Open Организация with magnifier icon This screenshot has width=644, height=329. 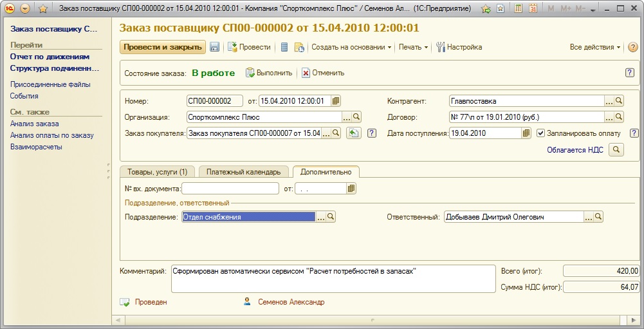(356, 117)
